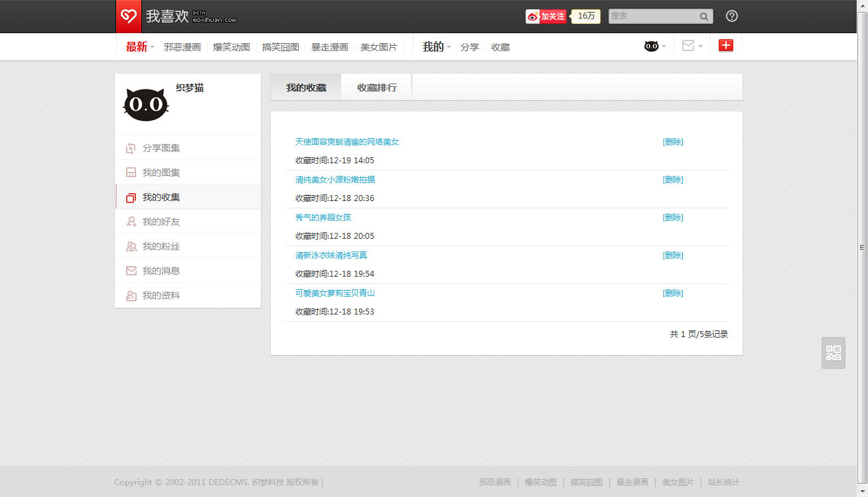Open the 天使面容爽朗清幽的网络美女 link
This screenshot has height=497, width=868.
point(347,142)
